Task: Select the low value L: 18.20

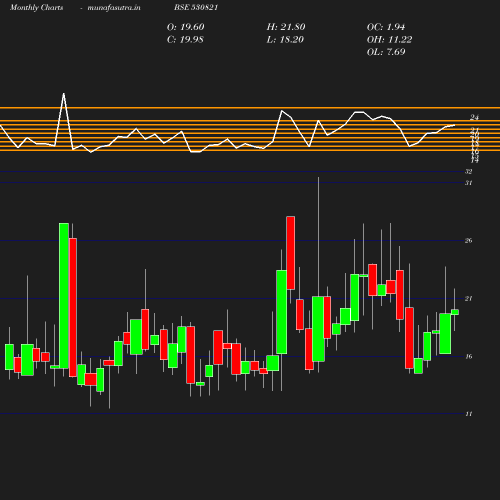Action: pos(285,40)
